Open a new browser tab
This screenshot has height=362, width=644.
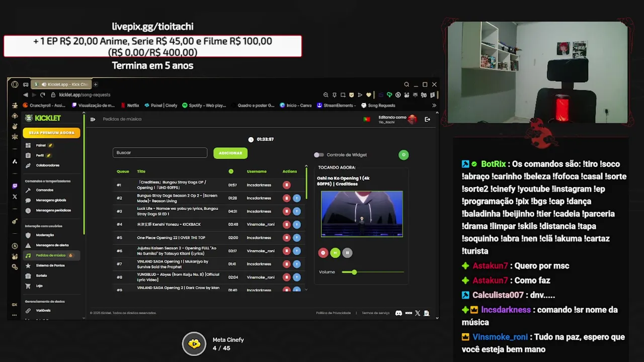(x=96, y=84)
